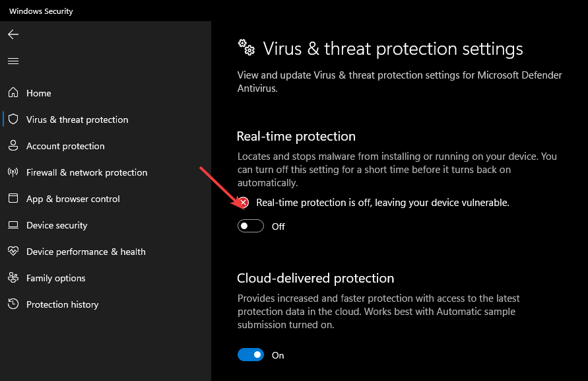Open Account protection page label
Screen dimensions: 588x381
pos(65,146)
